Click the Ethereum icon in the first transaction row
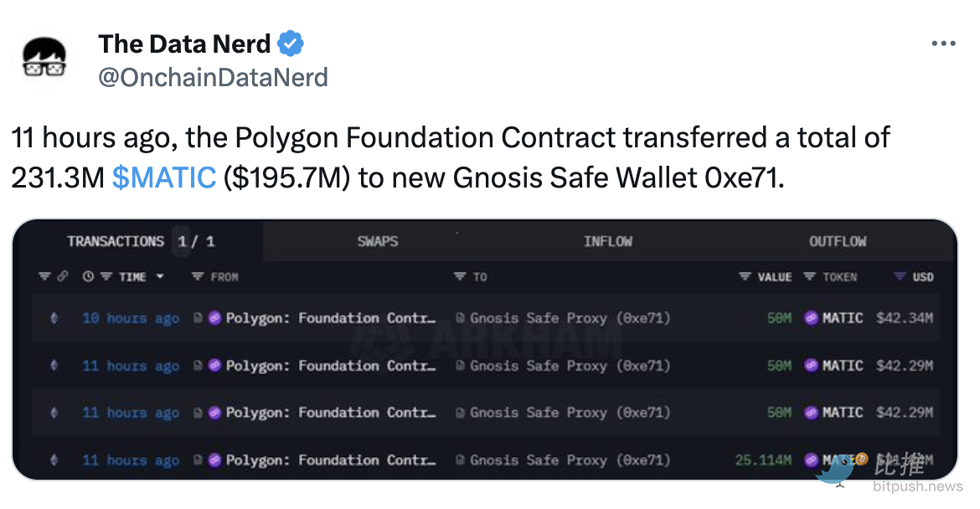The height and width of the screenshot is (509, 980). pos(55,318)
